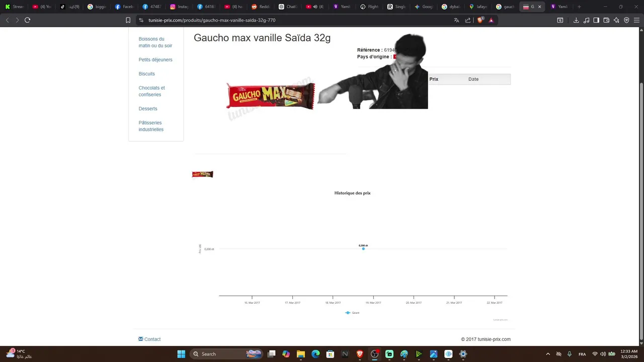The height and width of the screenshot is (362, 644).
Task: Go forward with the browser forward arrow
Action: tap(17, 20)
